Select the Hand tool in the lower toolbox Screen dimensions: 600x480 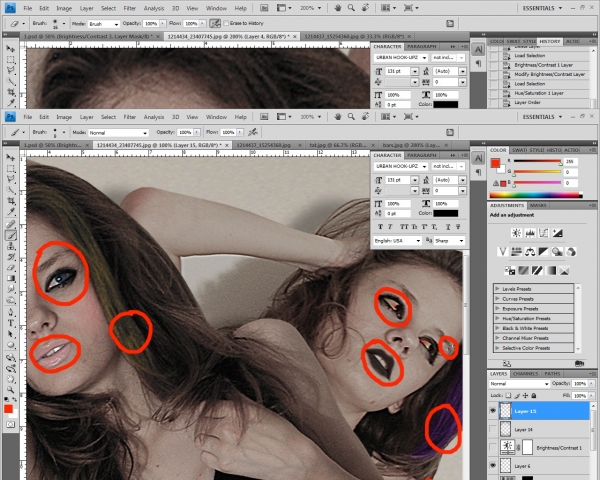point(11,379)
